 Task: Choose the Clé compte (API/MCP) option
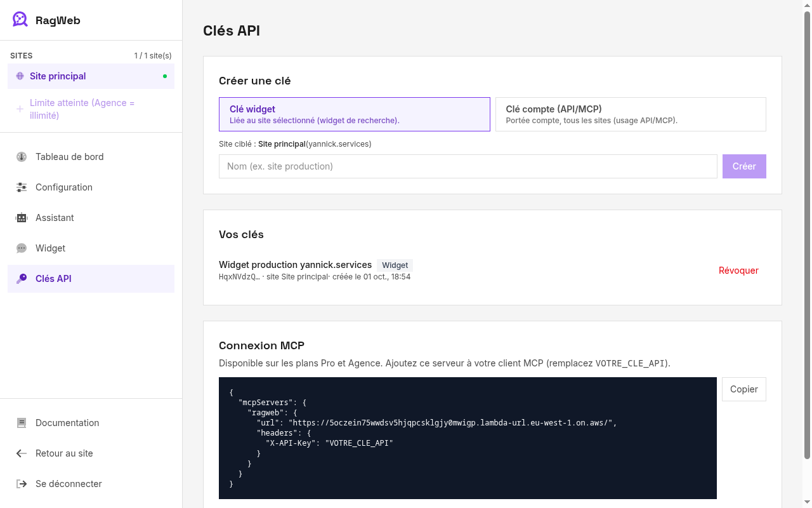(x=631, y=114)
